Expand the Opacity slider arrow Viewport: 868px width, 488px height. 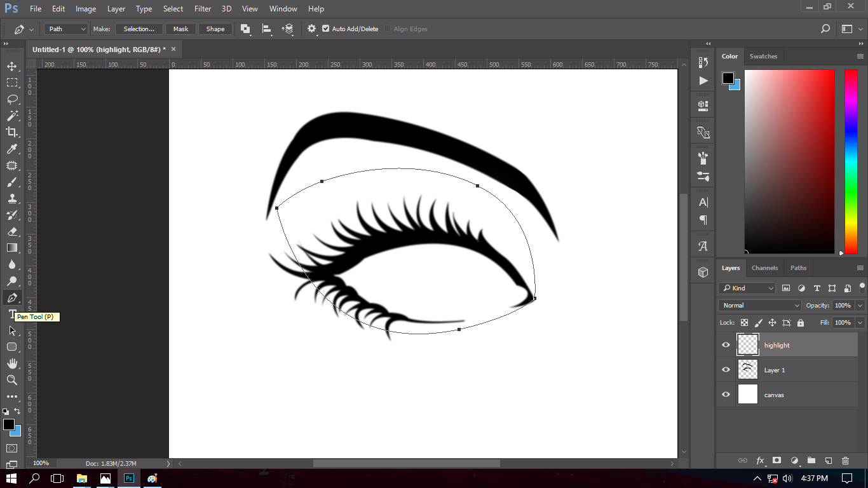[x=860, y=306]
